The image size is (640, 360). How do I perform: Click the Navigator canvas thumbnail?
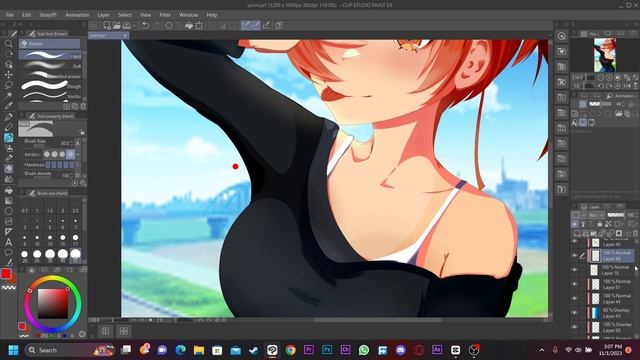(x=604, y=55)
